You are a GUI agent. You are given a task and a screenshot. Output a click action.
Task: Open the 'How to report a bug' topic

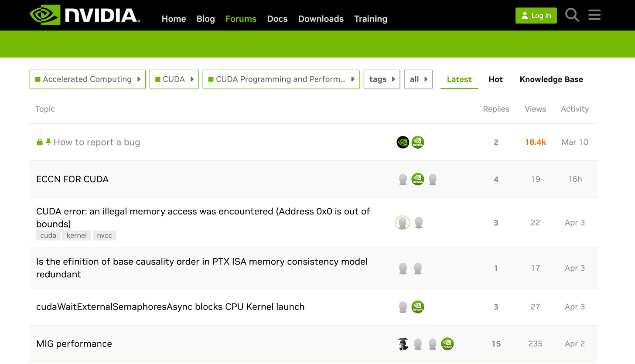(97, 142)
